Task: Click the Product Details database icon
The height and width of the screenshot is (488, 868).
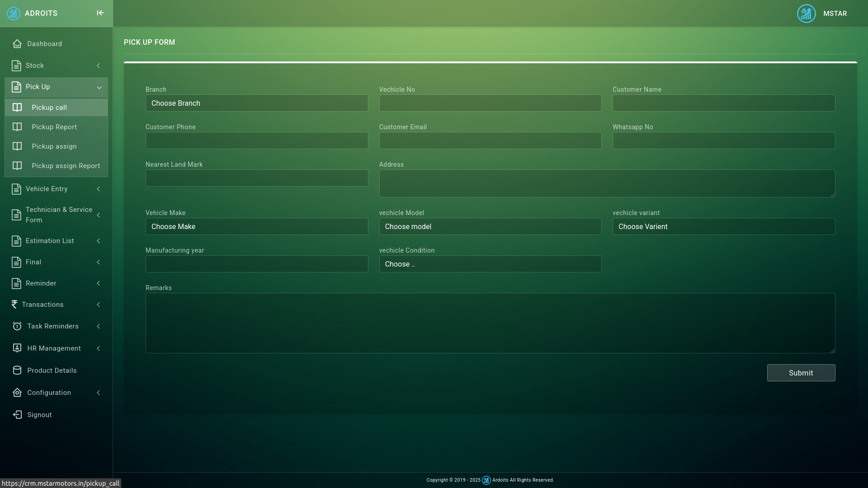Action: [x=17, y=371]
